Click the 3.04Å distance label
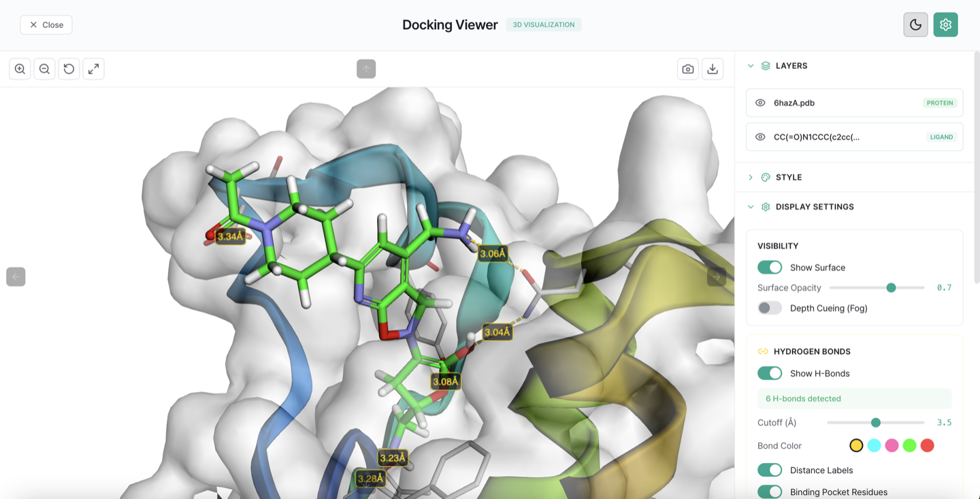This screenshot has height=499, width=980. pos(497,332)
